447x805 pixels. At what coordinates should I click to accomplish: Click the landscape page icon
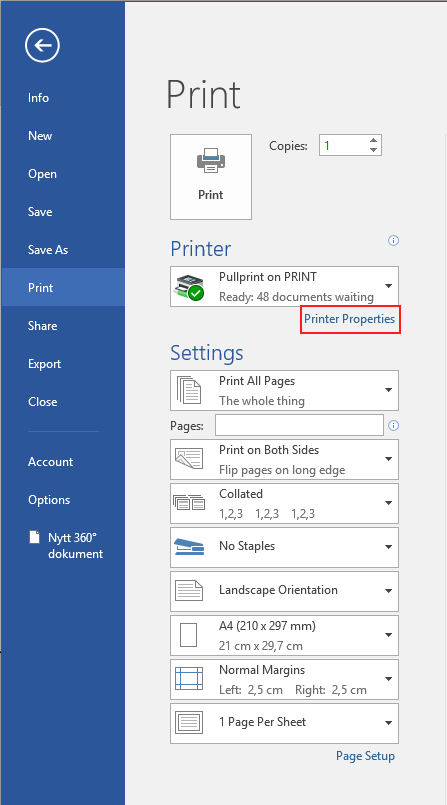(x=189, y=591)
